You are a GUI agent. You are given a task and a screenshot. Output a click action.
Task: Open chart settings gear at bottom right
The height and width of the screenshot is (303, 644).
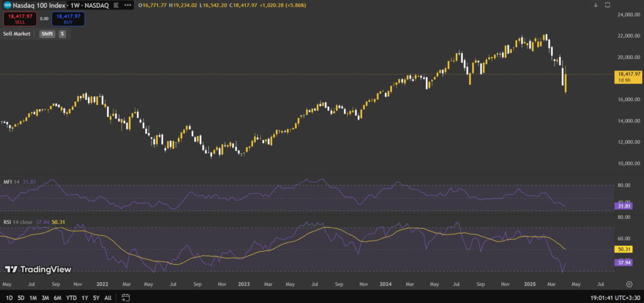click(629, 284)
